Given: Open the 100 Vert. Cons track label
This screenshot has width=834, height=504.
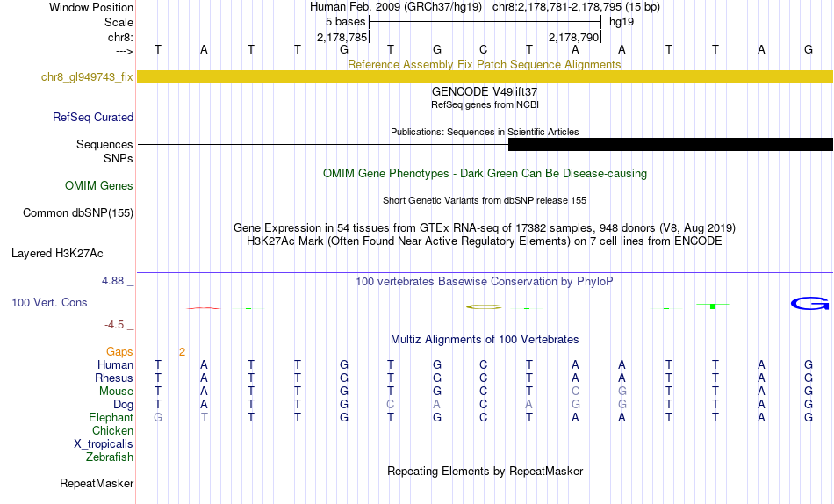Looking at the screenshot, I should coord(49,302).
